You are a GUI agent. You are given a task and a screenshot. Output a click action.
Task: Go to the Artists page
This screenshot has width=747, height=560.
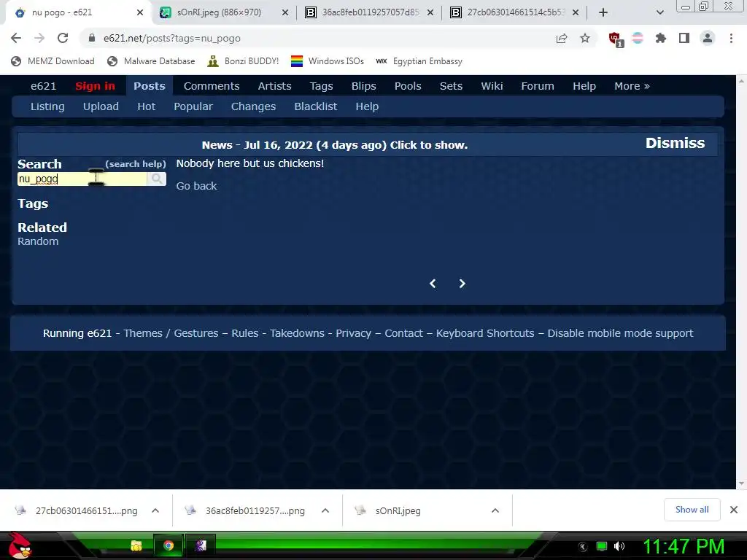pyautogui.click(x=274, y=86)
